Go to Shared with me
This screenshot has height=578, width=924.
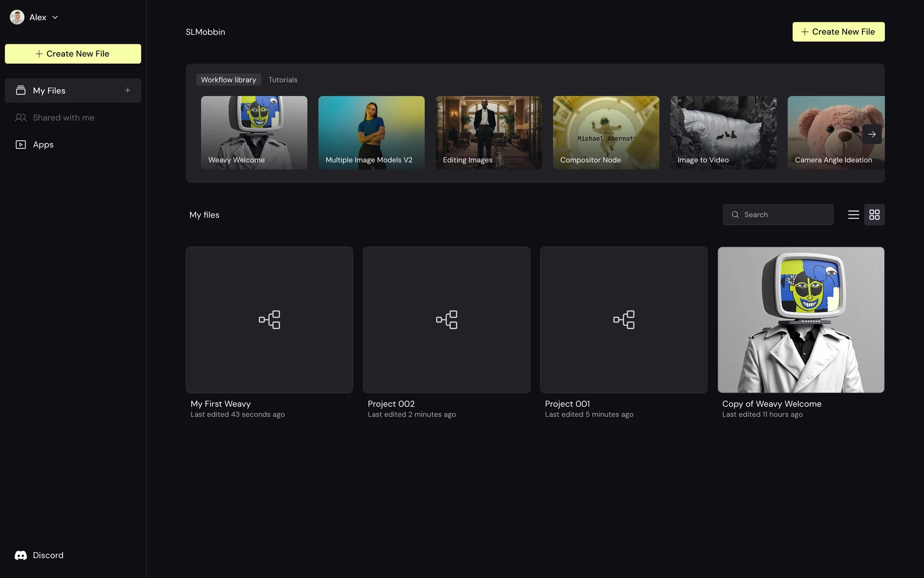63,118
